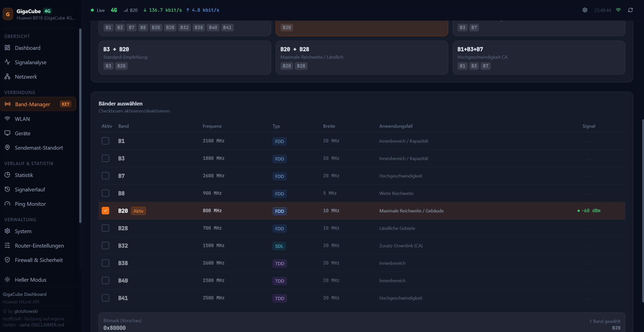Click the WLAN wifi icon in sidebar
Image resolution: width=644 pixels, height=332 pixels.
pos(7,119)
